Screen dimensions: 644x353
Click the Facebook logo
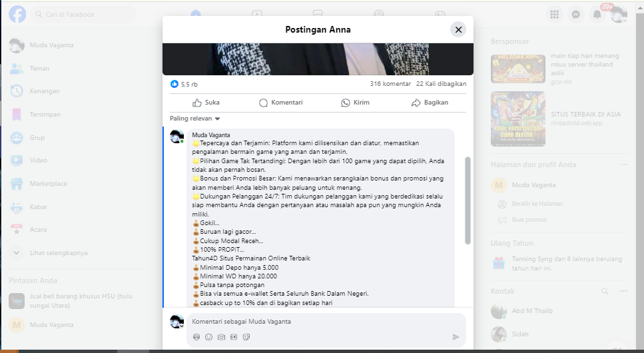tap(17, 15)
